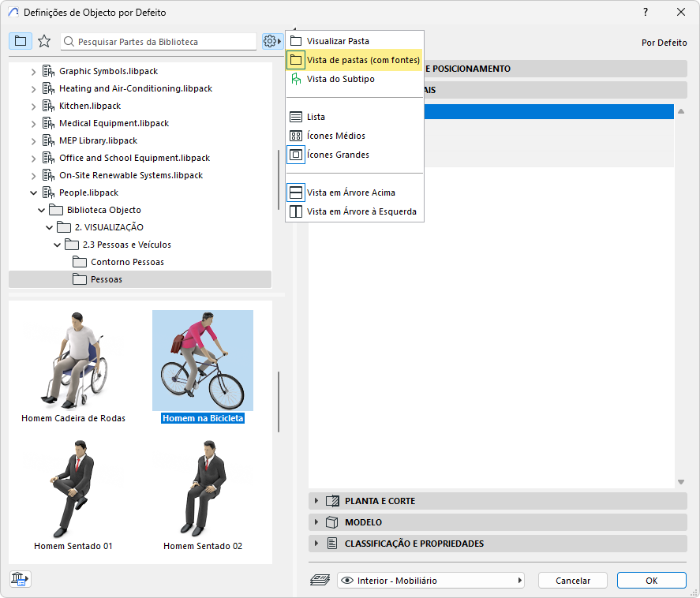
Task: Expand the MODELO panel
Action: 316,522
